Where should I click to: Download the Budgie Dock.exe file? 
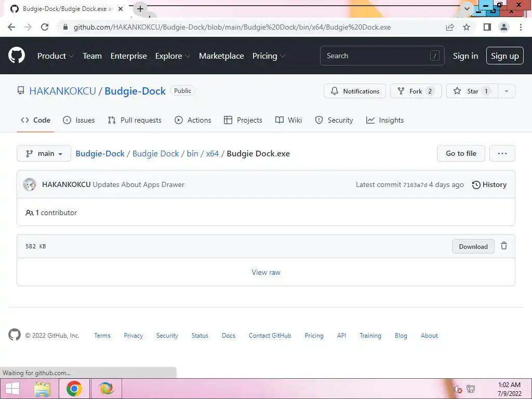tap(473, 246)
